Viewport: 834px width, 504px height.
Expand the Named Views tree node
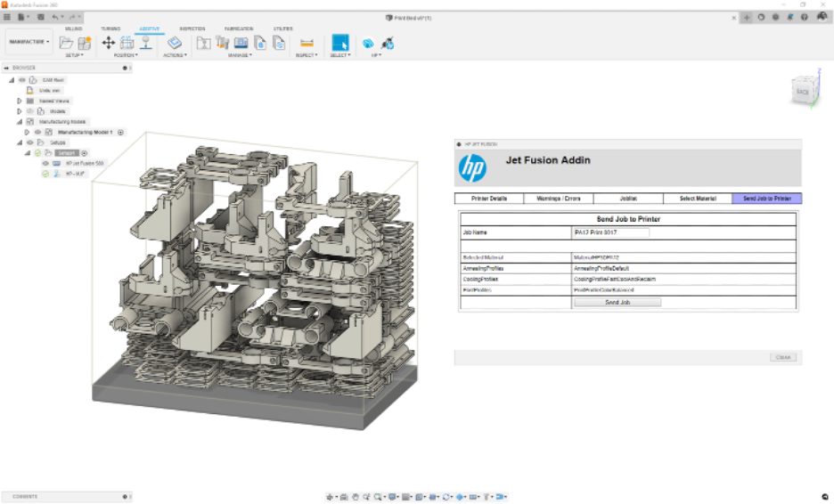[x=19, y=101]
